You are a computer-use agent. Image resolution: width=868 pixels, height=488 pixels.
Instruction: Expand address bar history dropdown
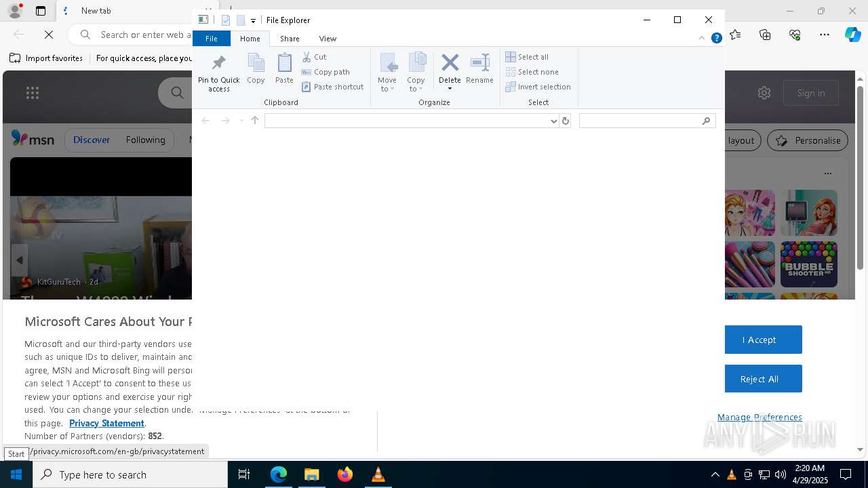pyautogui.click(x=554, y=121)
